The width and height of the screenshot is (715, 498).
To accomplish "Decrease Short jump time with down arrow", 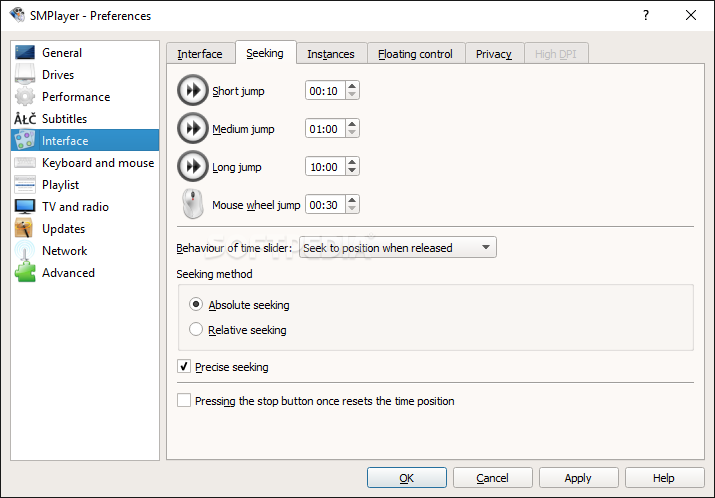I will coord(352,95).
